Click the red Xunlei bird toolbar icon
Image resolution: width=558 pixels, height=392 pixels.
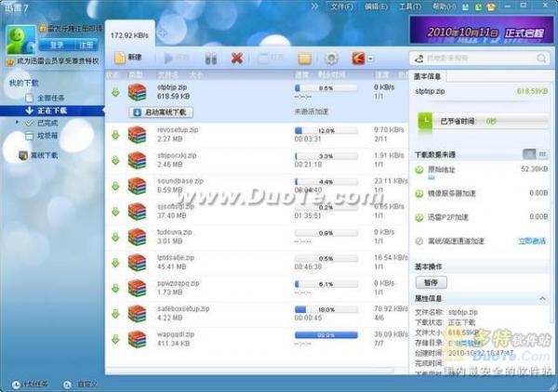pyautogui.click(x=357, y=58)
